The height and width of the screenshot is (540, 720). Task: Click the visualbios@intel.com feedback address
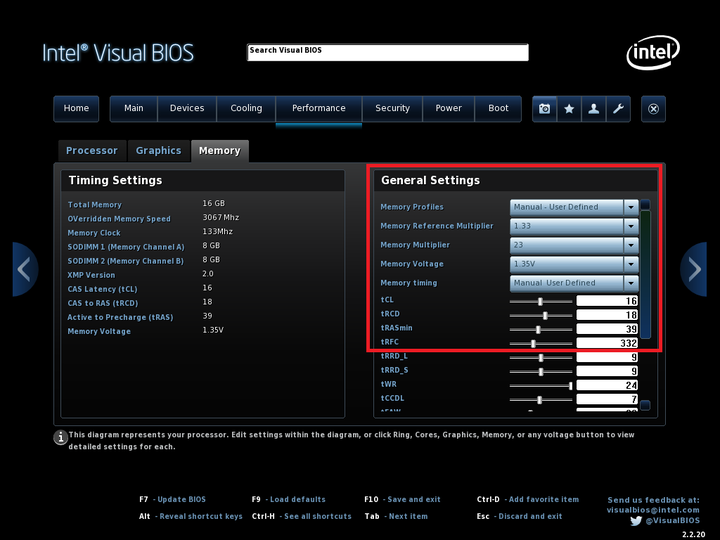pos(653,510)
